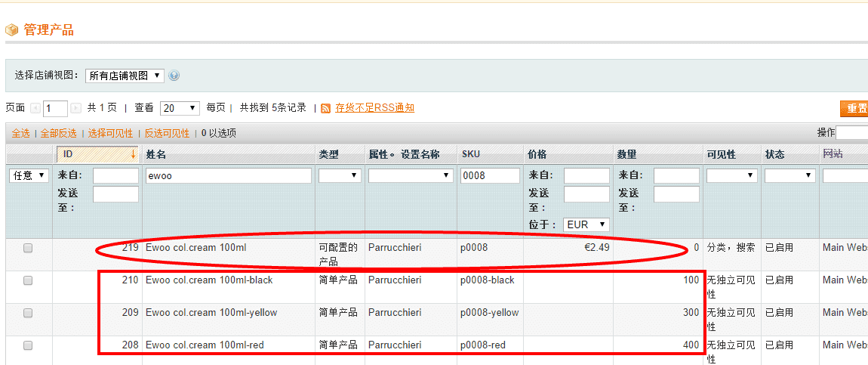
Task: Open product Ewoo col.cream 100ml-red
Action: pos(205,345)
